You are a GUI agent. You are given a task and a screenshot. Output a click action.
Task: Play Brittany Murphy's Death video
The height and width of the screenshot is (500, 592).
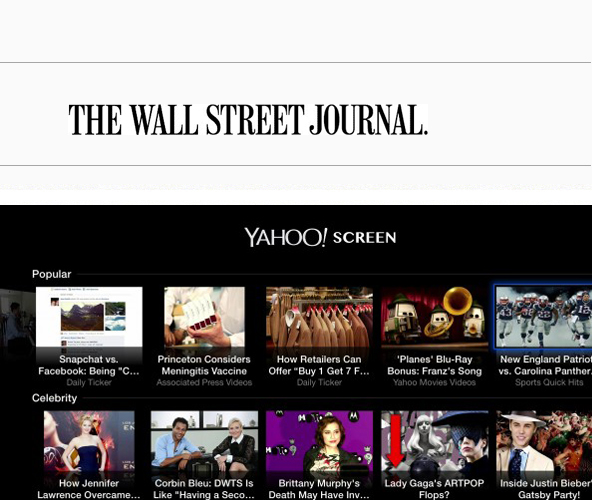pyautogui.click(x=319, y=441)
